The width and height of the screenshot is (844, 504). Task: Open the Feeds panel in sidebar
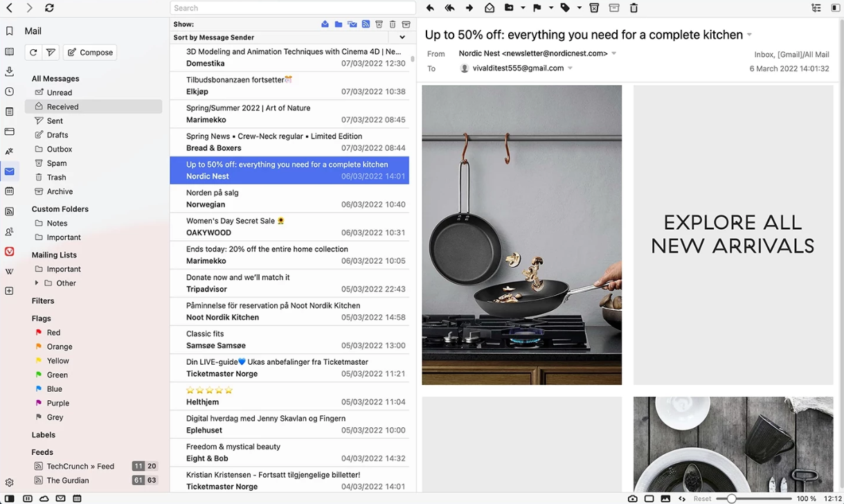[x=9, y=211]
